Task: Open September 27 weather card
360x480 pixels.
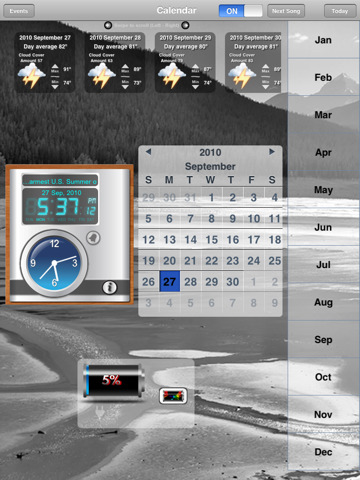Action: [45, 62]
